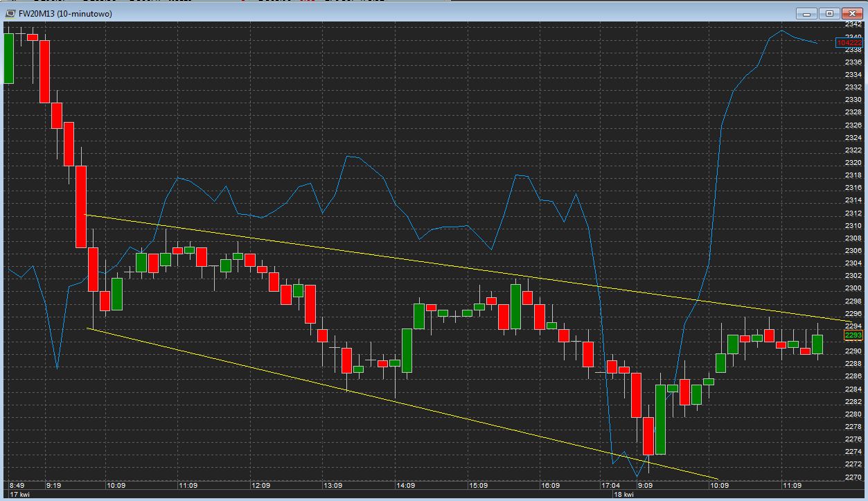The image size is (868, 501).
Task: Click the 2270 price level on axis
Action: 853,477
